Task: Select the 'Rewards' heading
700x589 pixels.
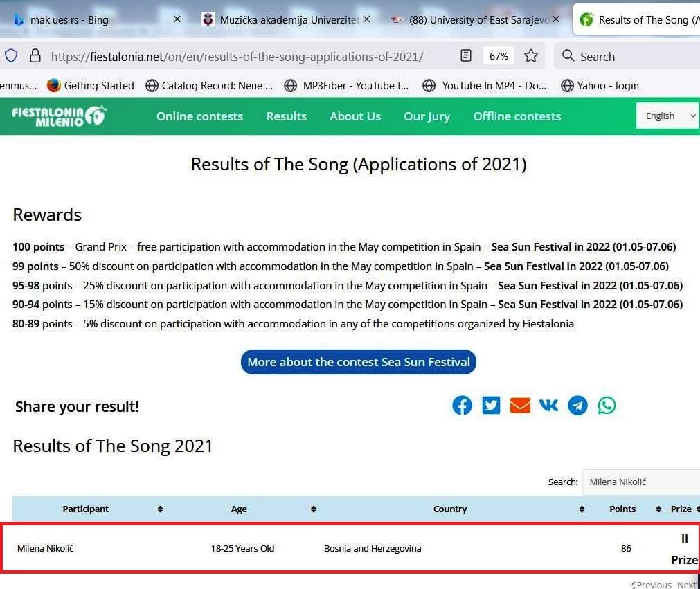Action: 47,215
